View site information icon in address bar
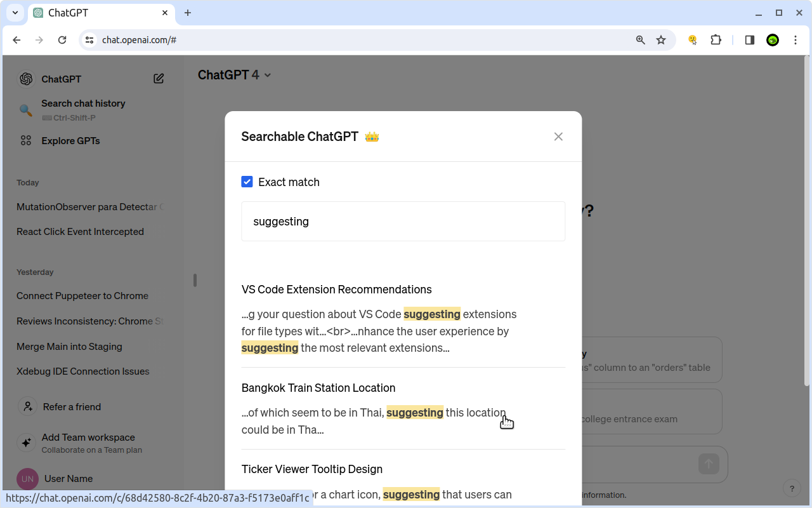The image size is (812, 508). [90, 40]
